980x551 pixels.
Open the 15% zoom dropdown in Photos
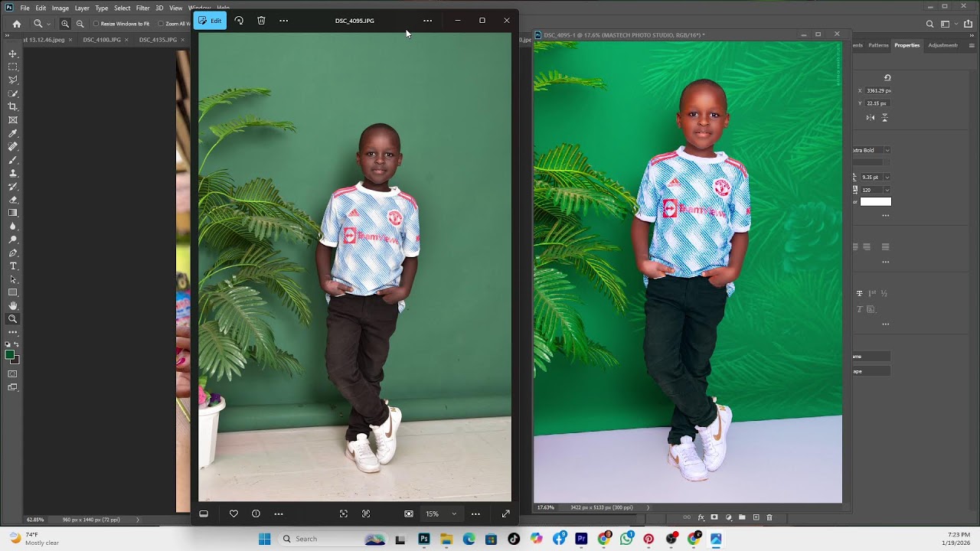point(453,514)
